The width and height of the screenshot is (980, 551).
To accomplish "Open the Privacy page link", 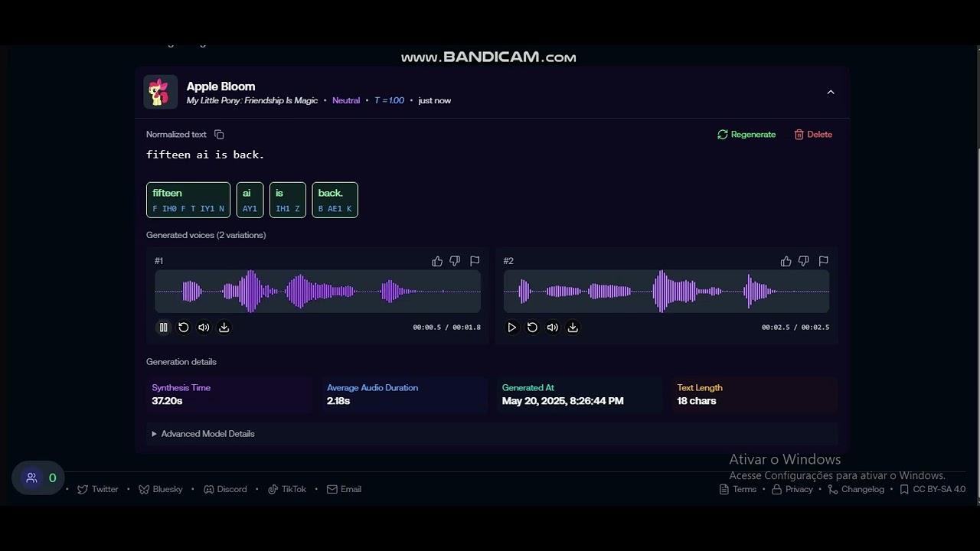I will tap(792, 490).
